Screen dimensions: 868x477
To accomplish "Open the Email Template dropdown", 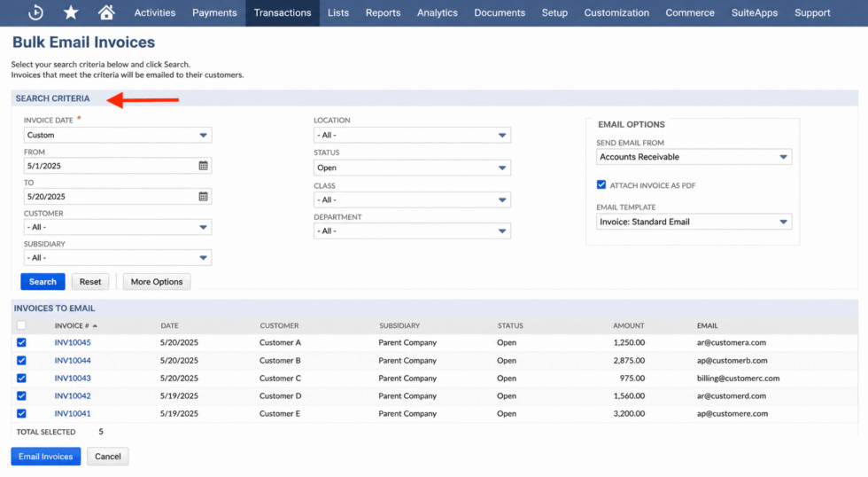I will point(694,222).
